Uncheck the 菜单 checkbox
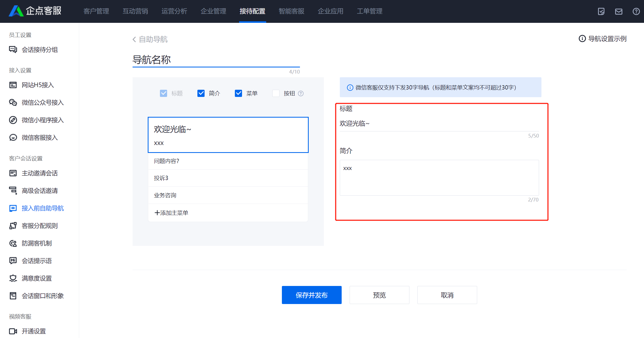644x338 pixels. click(238, 93)
